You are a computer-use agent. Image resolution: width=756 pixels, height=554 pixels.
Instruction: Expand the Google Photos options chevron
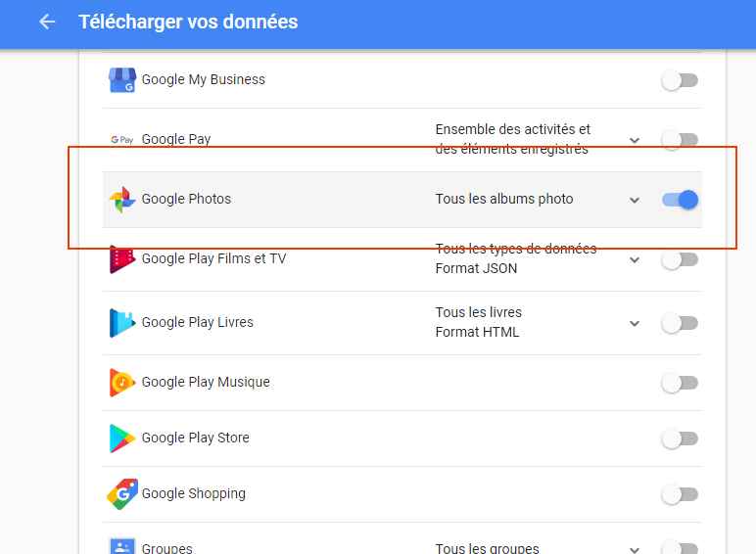click(635, 201)
